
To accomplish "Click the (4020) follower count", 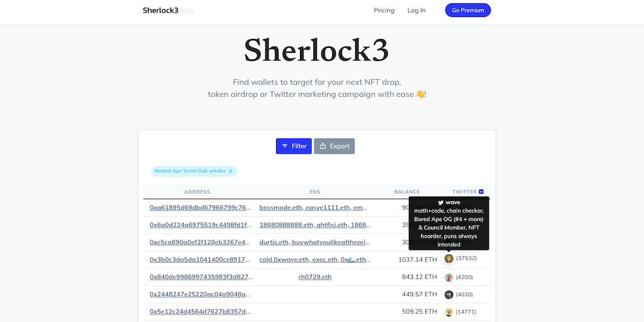I will (x=464, y=294).
